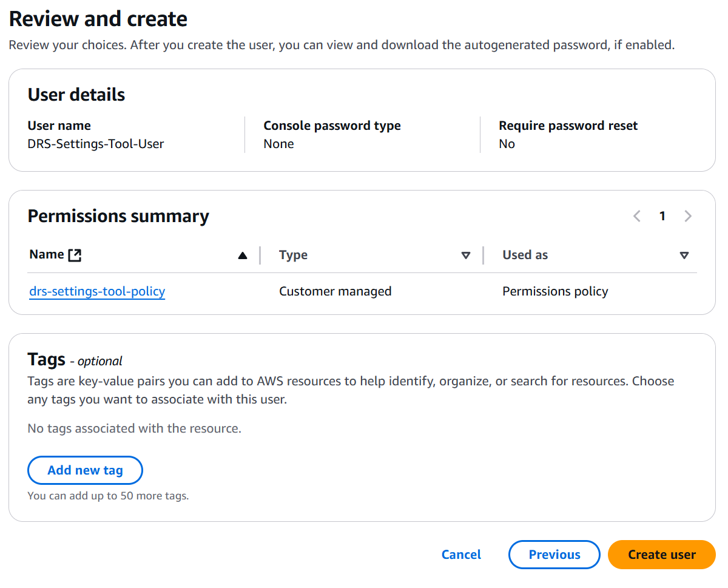The width and height of the screenshot is (728, 588).
Task: Click the Permissions policy cell
Action: click(555, 291)
